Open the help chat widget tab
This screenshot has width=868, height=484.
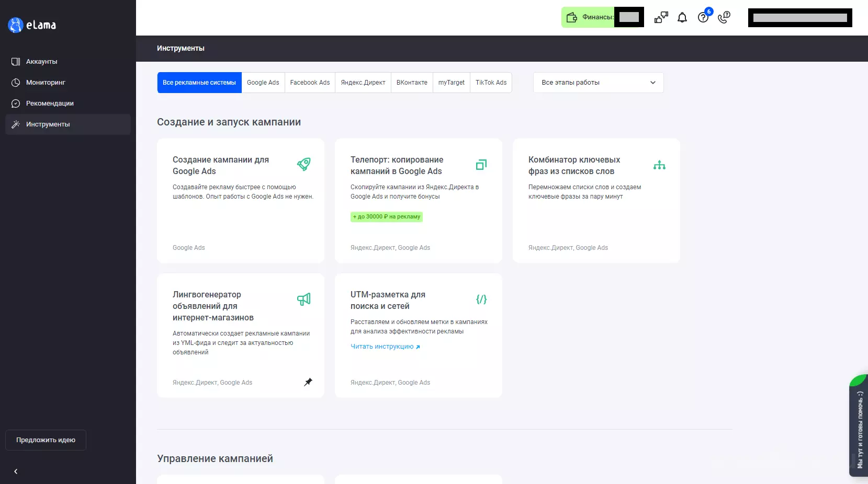pos(859,424)
